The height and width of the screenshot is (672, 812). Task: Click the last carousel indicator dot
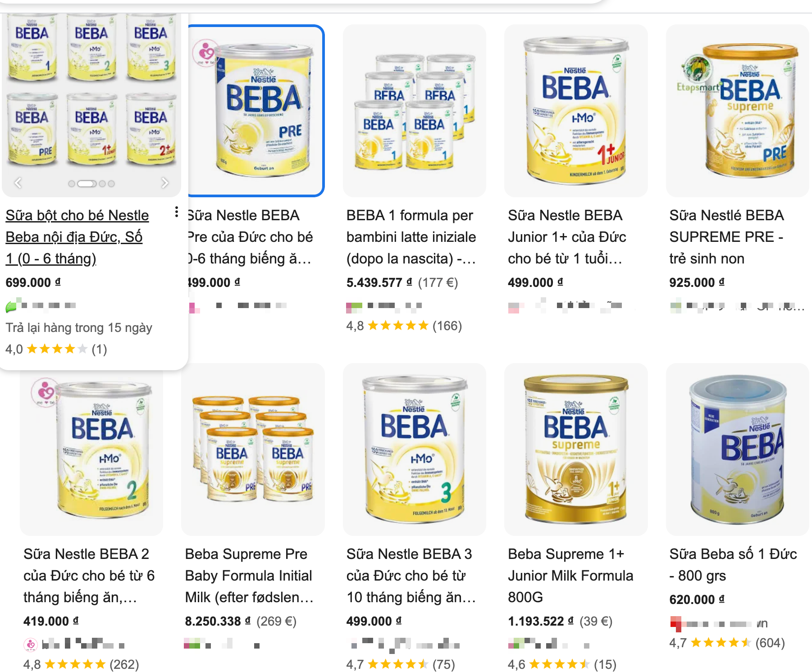tap(111, 184)
